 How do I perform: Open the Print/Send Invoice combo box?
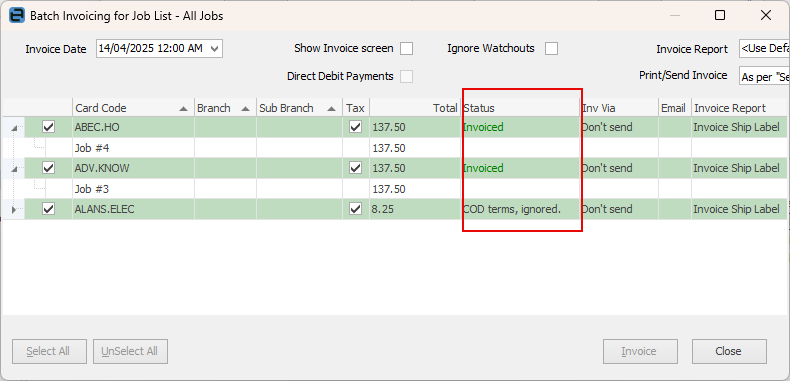pyautogui.click(x=764, y=77)
